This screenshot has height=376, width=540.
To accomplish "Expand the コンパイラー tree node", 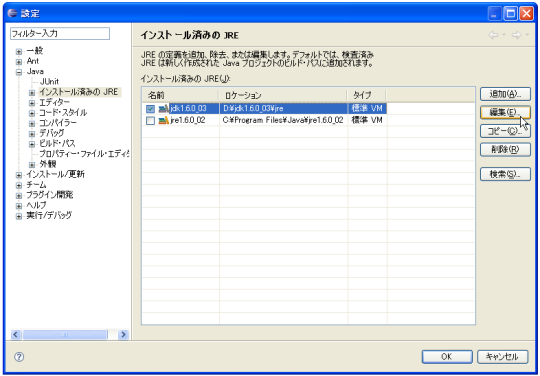I will [x=32, y=124].
